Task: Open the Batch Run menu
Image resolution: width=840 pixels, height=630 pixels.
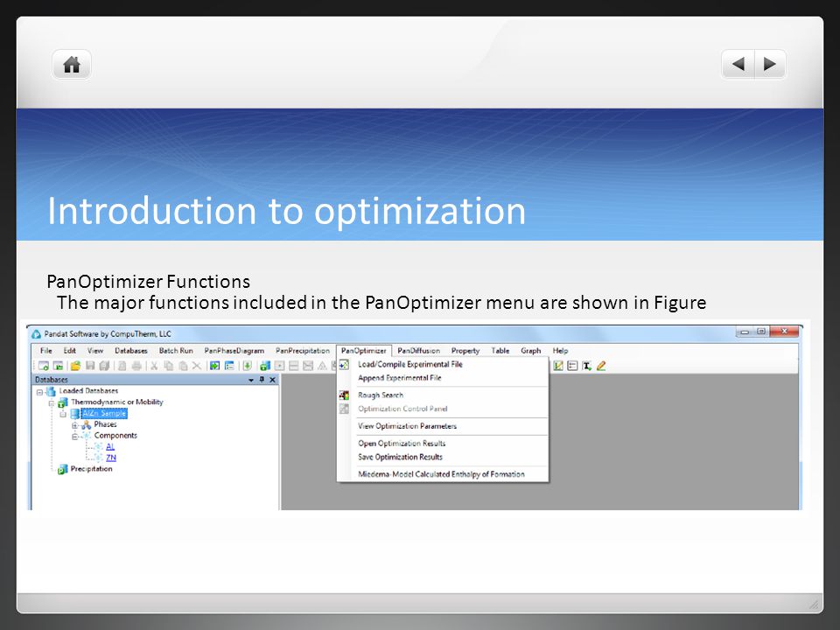Action: tap(176, 350)
